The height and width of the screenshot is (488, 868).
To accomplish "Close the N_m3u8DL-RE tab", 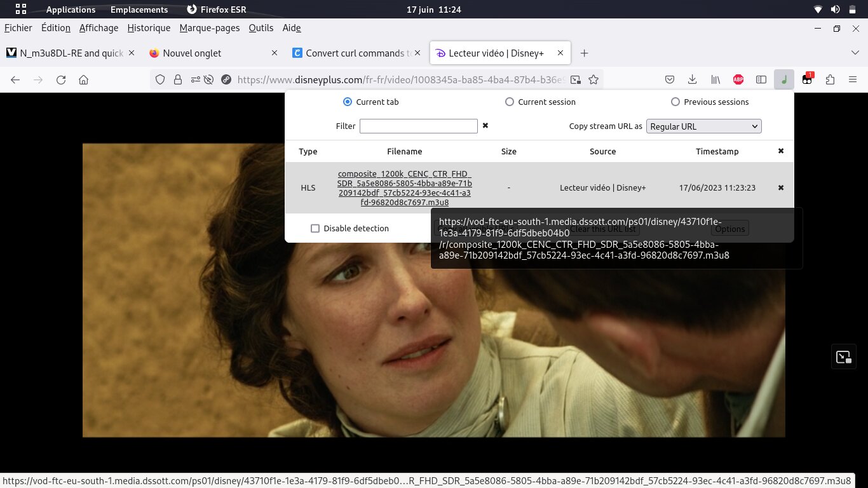I will point(132,53).
